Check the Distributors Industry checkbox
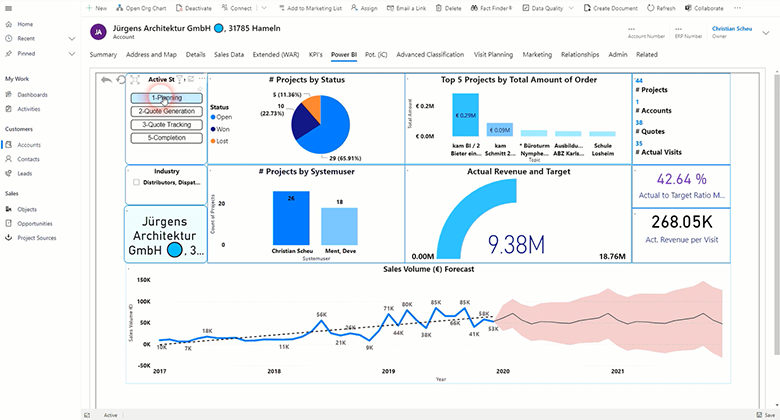The image size is (780, 420). (x=136, y=183)
